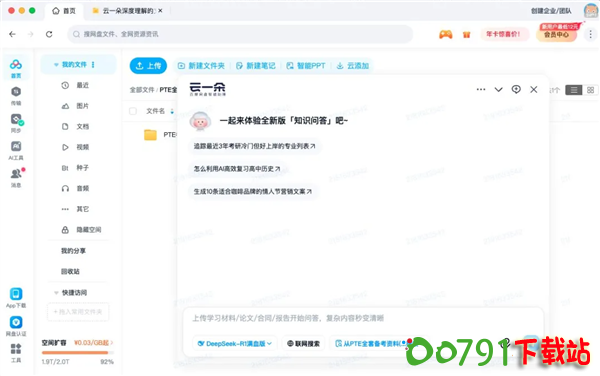Switch to grid view
Image resolution: width=600 pixels, height=376 pixels.
[x=590, y=90]
